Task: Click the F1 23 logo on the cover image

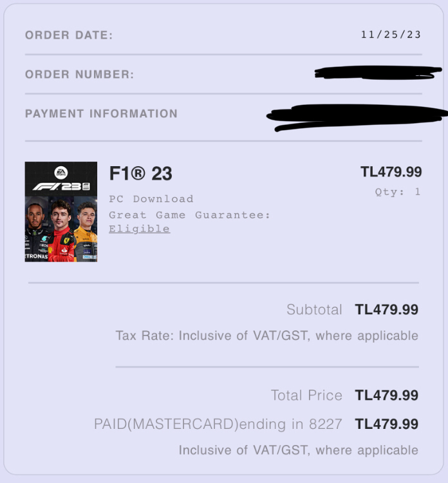Action: click(x=61, y=187)
